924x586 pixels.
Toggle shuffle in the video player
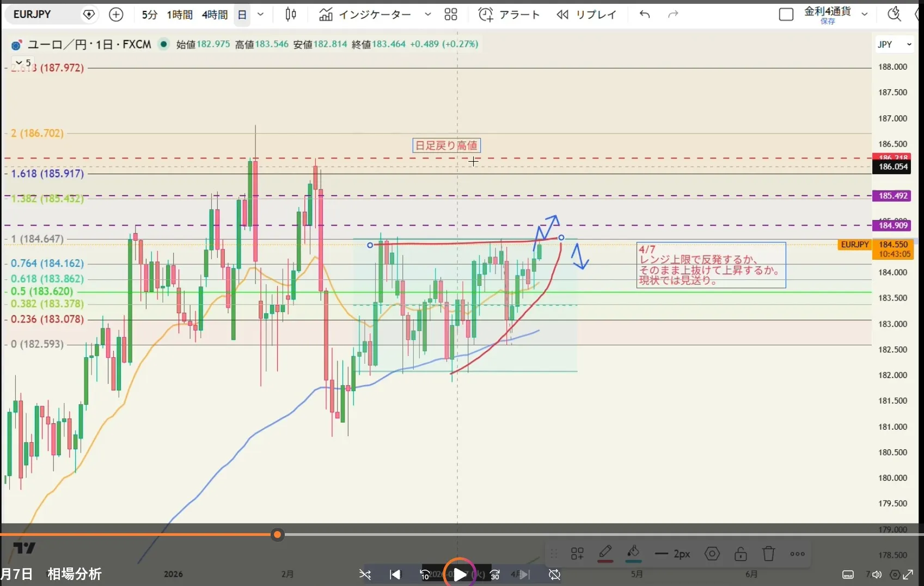pos(365,575)
